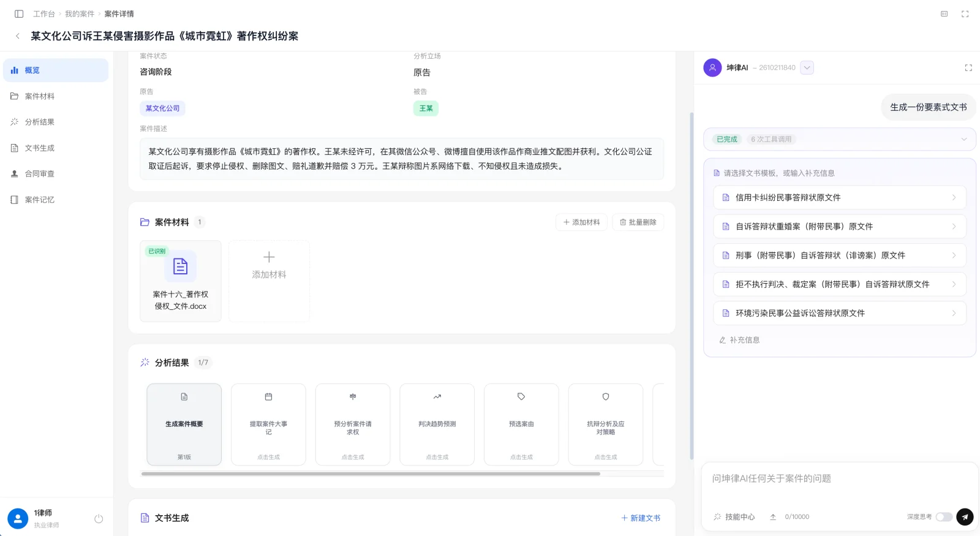
Task: Click the 添加材料 plus placeholder card
Action: tap(269, 281)
